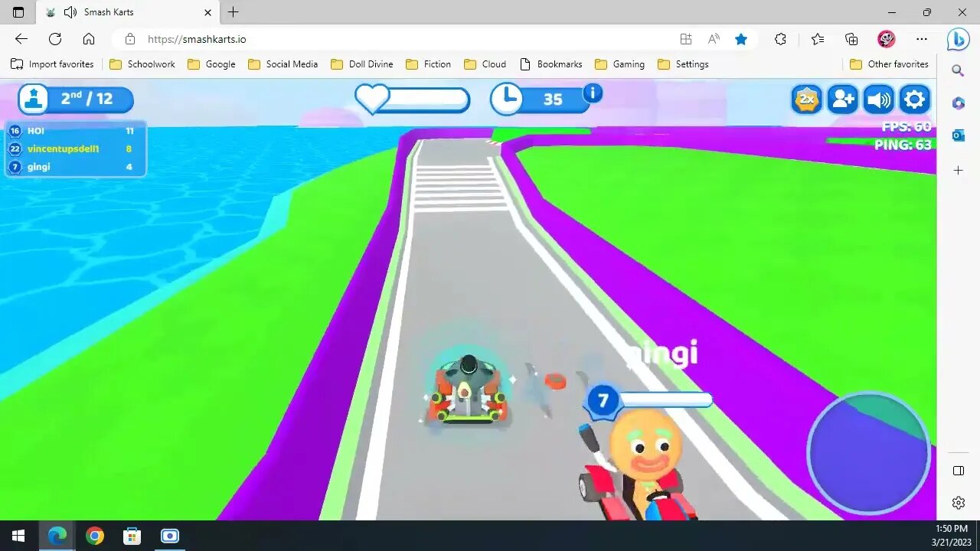Go to the browser home page
The image size is (980, 551).
(x=89, y=39)
